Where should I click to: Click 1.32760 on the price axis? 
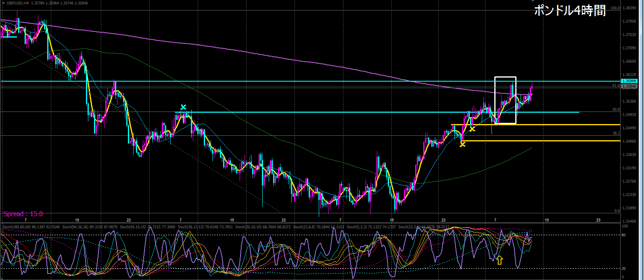click(x=630, y=181)
